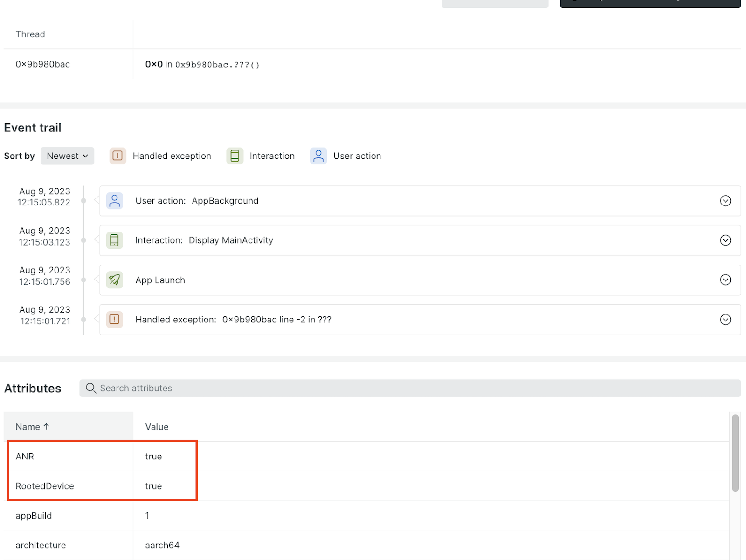Click timestamp 12:15:05.822

[44, 203]
